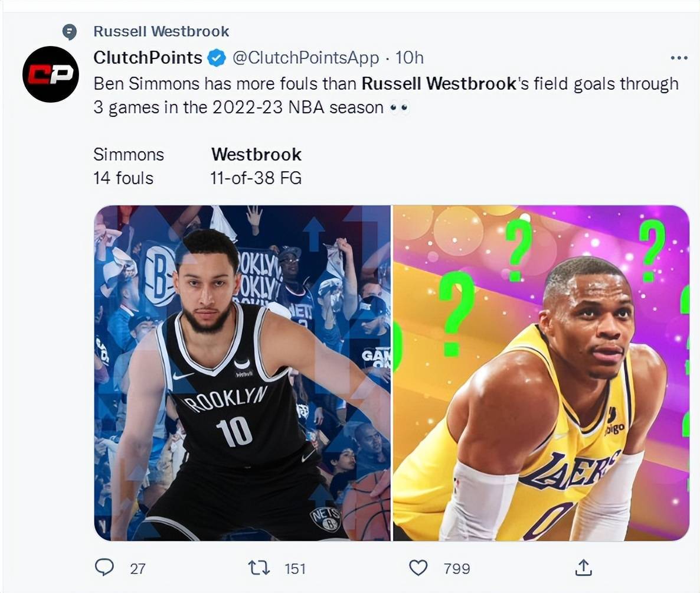Open share options via the upload arrow icon
The image size is (700, 593).
point(583,568)
